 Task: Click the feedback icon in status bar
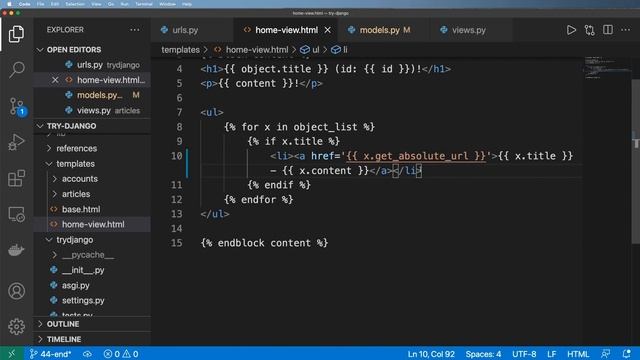tap(606, 354)
